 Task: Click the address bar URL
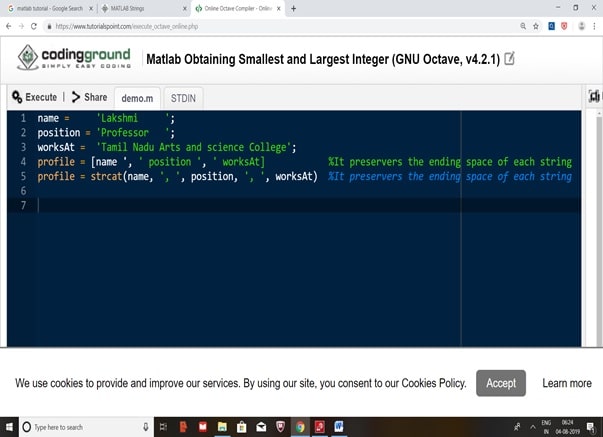pyautogui.click(x=127, y=26)
